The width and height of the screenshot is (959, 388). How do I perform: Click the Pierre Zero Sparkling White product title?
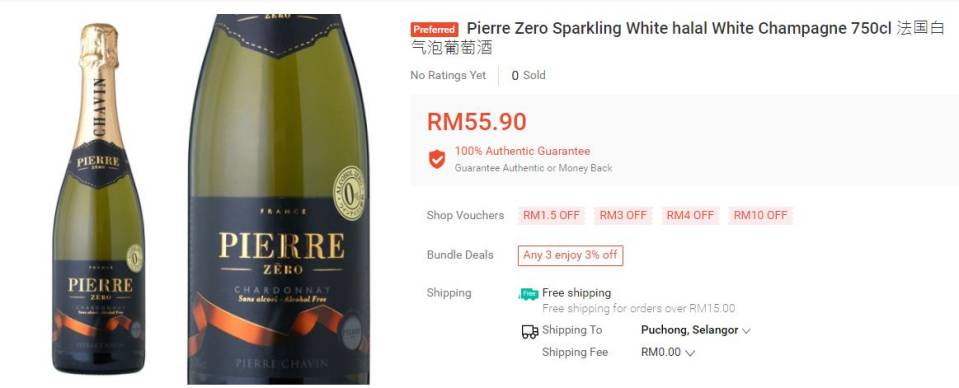678,38
